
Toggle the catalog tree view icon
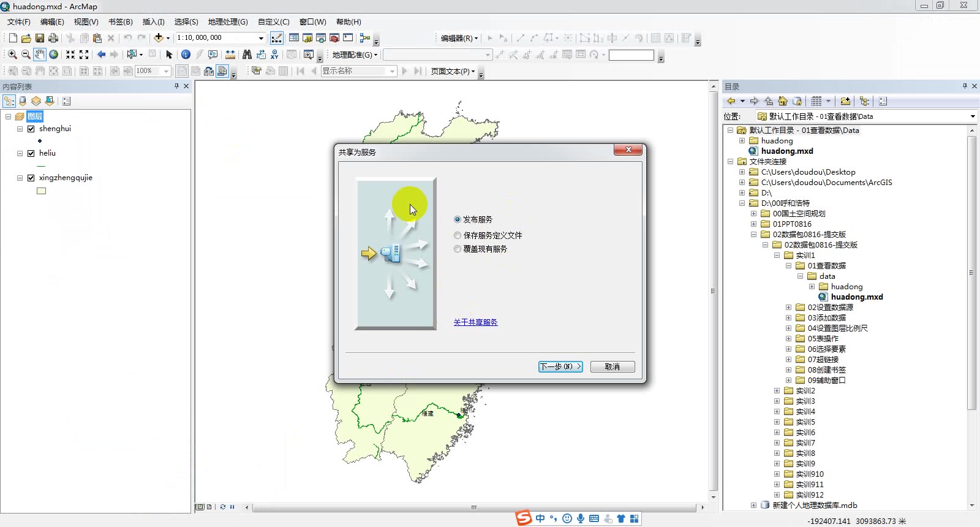[x=864, y=101]
